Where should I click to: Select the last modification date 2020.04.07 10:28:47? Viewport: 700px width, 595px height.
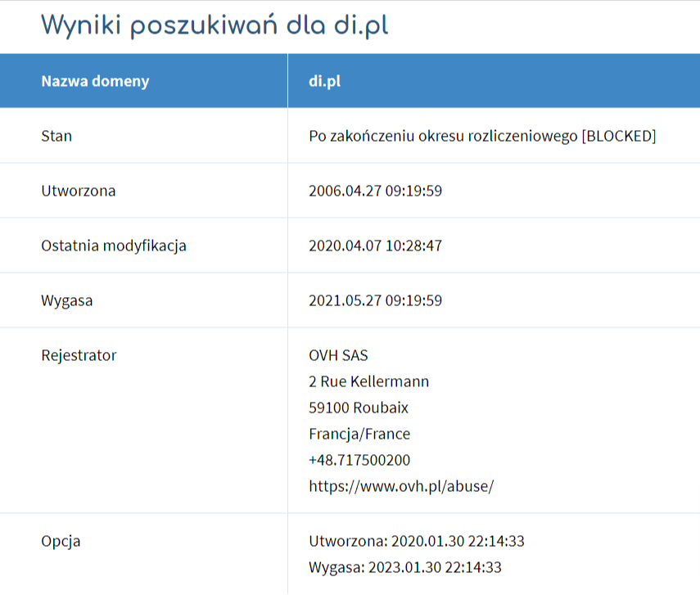[375, 246]
